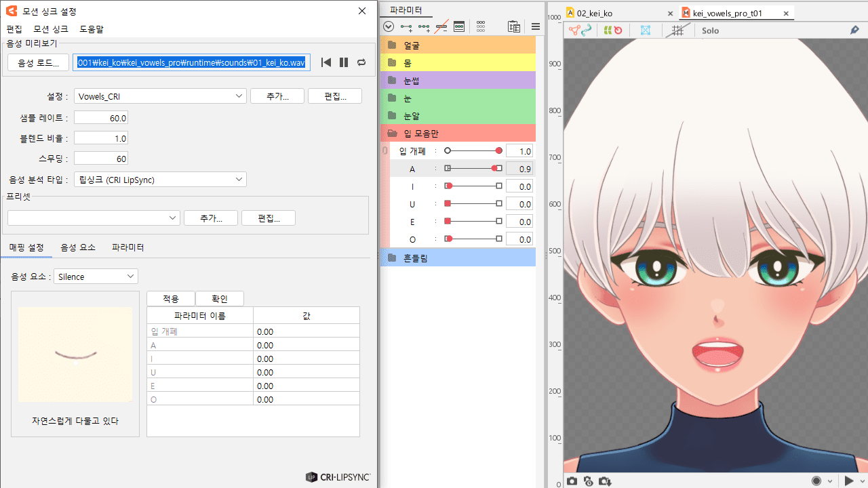The image size is (868, 488).
Task: Click the record circle button
Action: 816,481
